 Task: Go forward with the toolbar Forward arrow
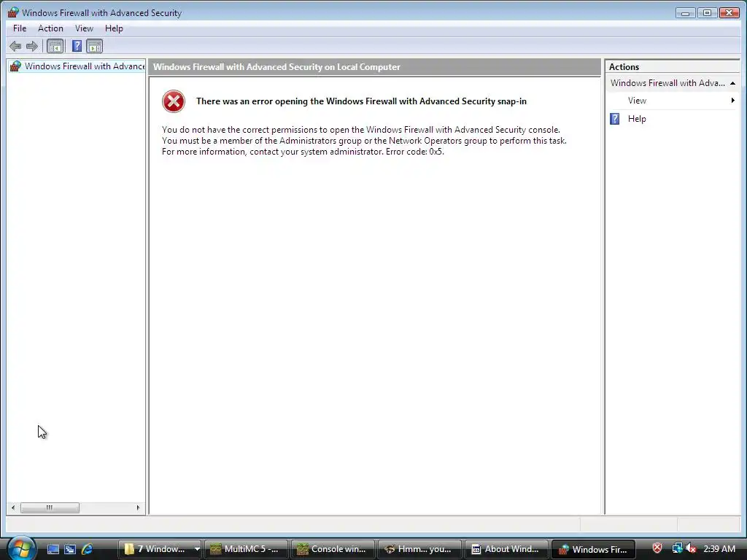[x=32, y=46]
